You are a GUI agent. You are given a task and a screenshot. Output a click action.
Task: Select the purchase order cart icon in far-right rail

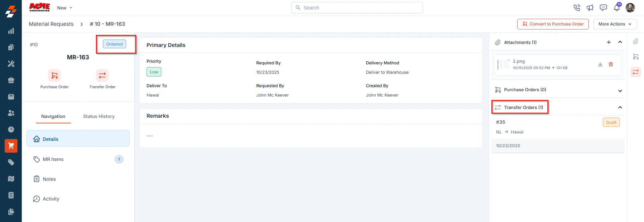click(636, 57)
